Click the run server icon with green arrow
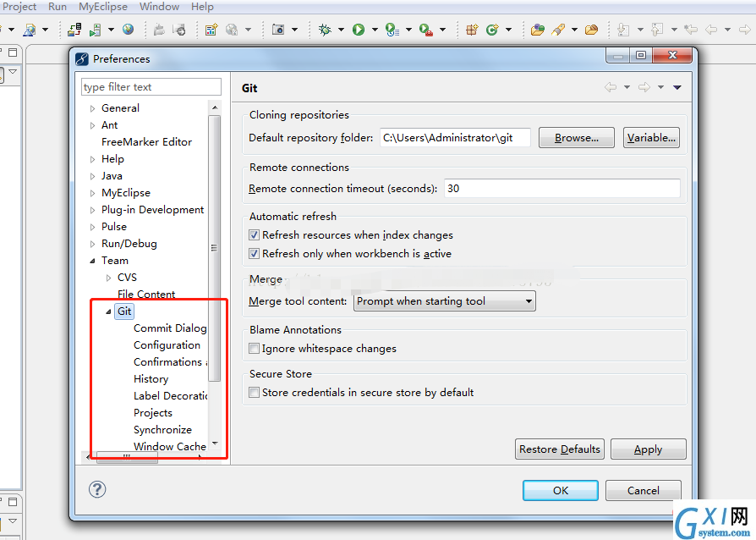The image size is (756, 540). coord(96,30)
